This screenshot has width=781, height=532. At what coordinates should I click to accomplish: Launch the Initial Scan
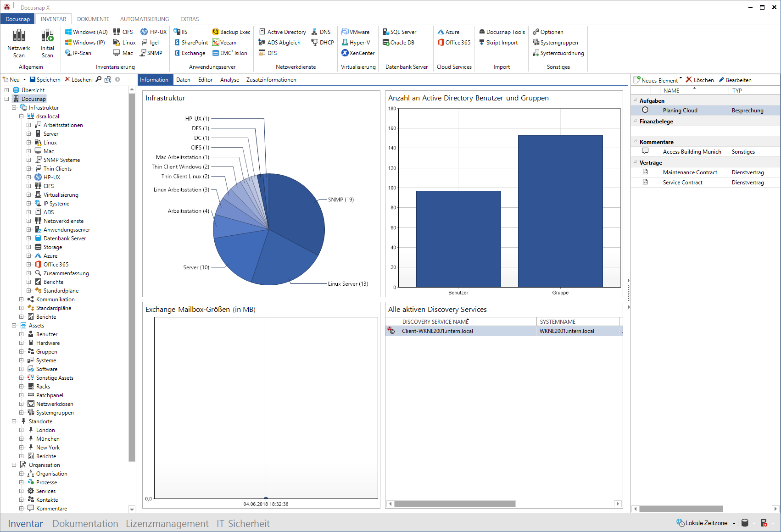[47, 43]
